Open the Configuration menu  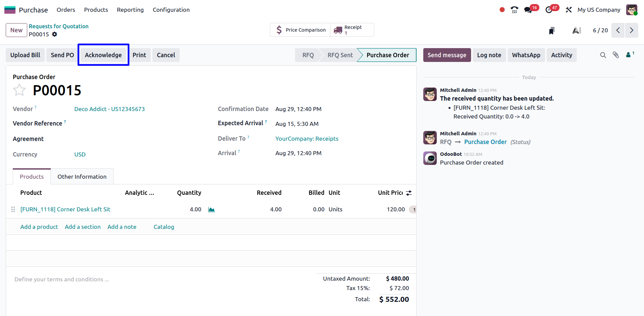[171, 10]
